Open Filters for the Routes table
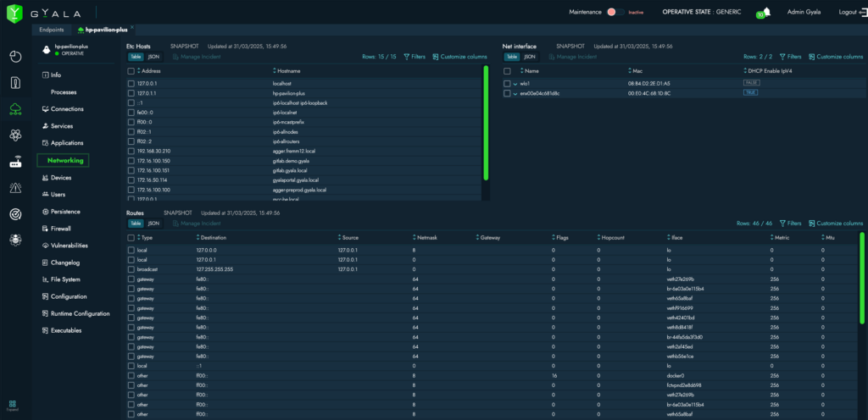Image resolution: width=868 pixels, height=420 pixels. pos(789,224)
